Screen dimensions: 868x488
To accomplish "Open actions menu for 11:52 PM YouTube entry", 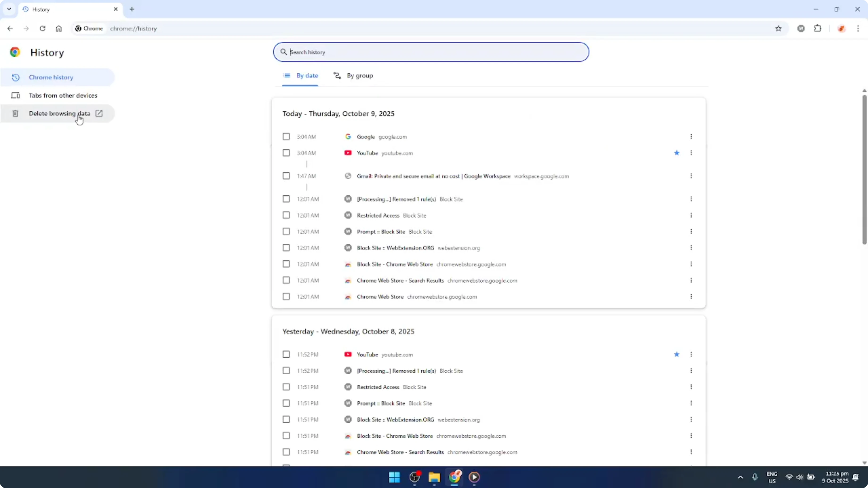I will click(x=691, y=354).
